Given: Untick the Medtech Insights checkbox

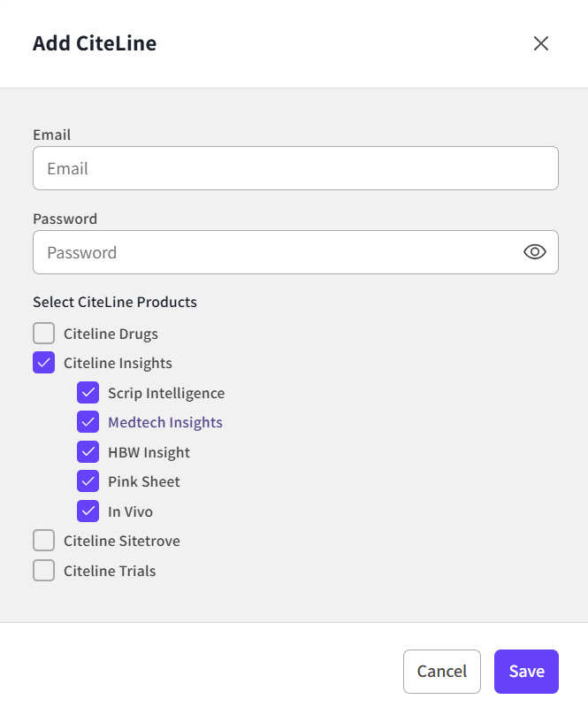Looking at the screenshot, I should [x=88, y=422].
